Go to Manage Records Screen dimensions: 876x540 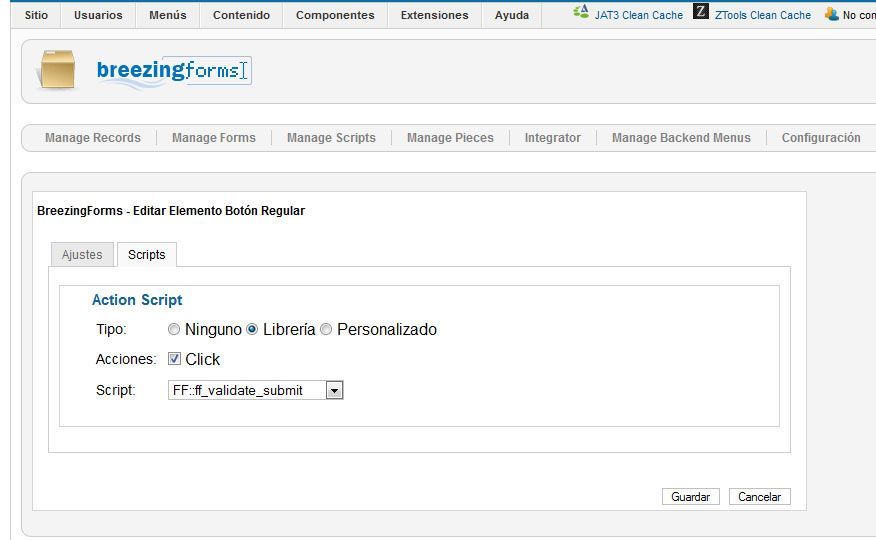pyautogui.click(x=93, y=138)
